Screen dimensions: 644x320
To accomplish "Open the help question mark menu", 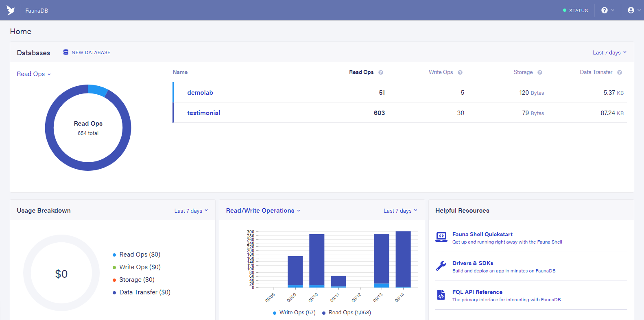I will (605, 10).
